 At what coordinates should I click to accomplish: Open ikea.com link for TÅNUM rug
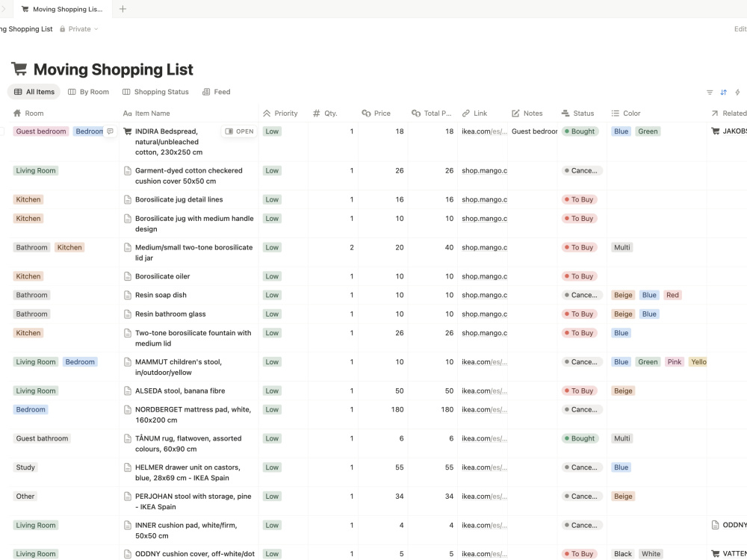[484, 438]
